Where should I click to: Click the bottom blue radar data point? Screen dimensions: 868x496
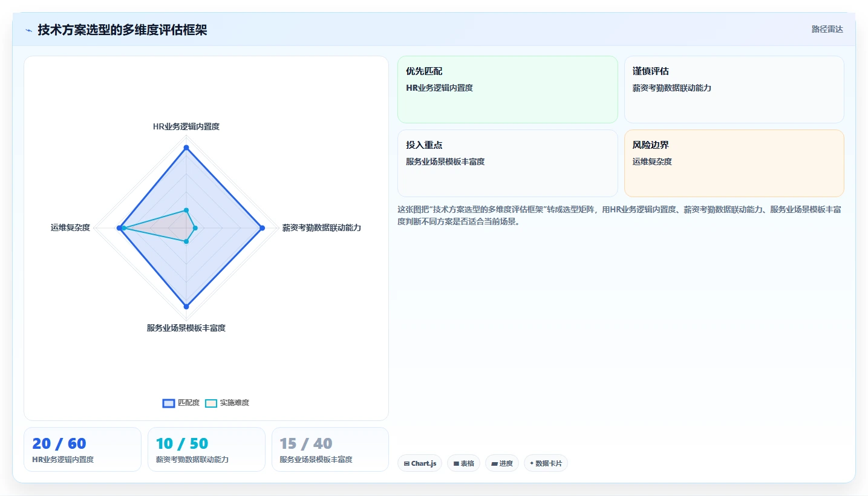[186, 306]
